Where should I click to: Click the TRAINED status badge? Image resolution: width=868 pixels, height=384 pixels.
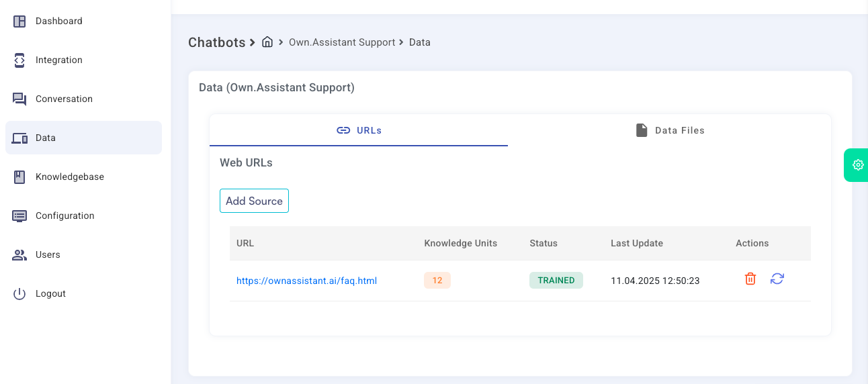[x=556, y=281]
